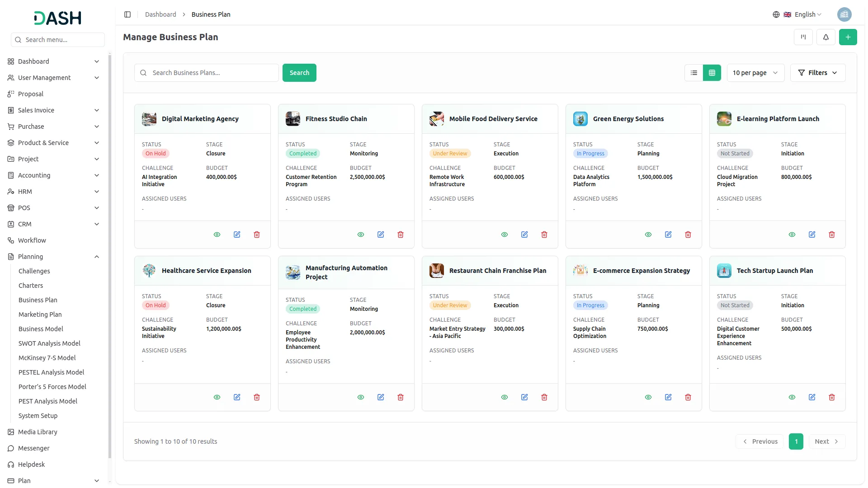Open user profile avatar
868x488 pixels.
tap(844, 14)
